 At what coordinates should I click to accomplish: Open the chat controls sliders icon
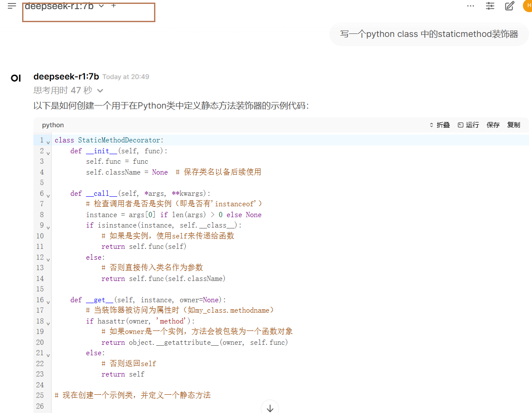tap(490, 6)
